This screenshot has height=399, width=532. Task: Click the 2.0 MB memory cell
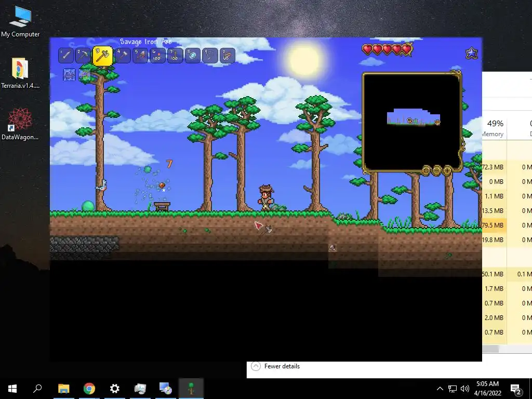[494, 317]
